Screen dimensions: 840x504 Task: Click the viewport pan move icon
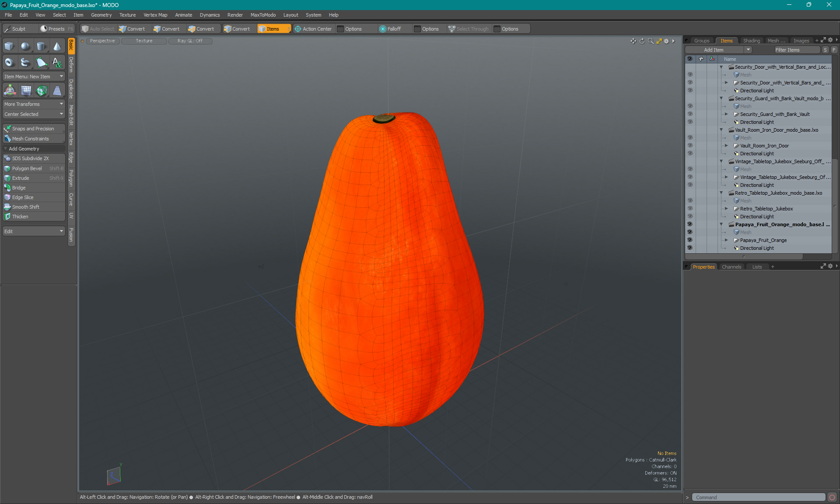pyautogui.click(x=633, y=41)
